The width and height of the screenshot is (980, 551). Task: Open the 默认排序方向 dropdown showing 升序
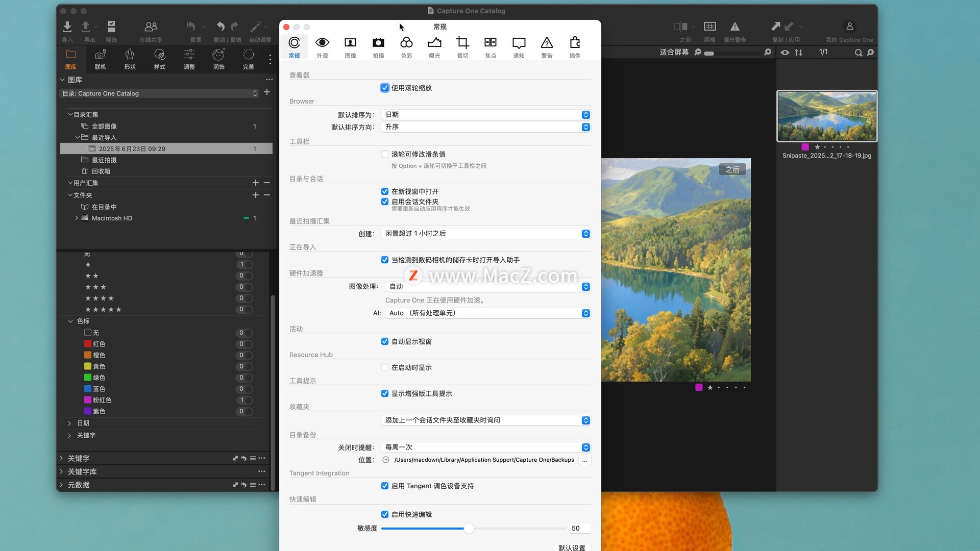pyautogui.click(x=486, y=127)
